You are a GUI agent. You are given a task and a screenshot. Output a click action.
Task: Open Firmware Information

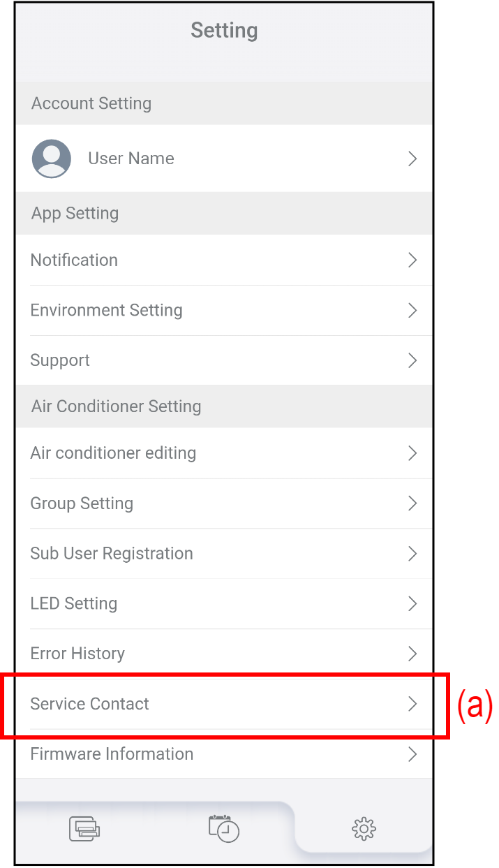pos(112,754)
